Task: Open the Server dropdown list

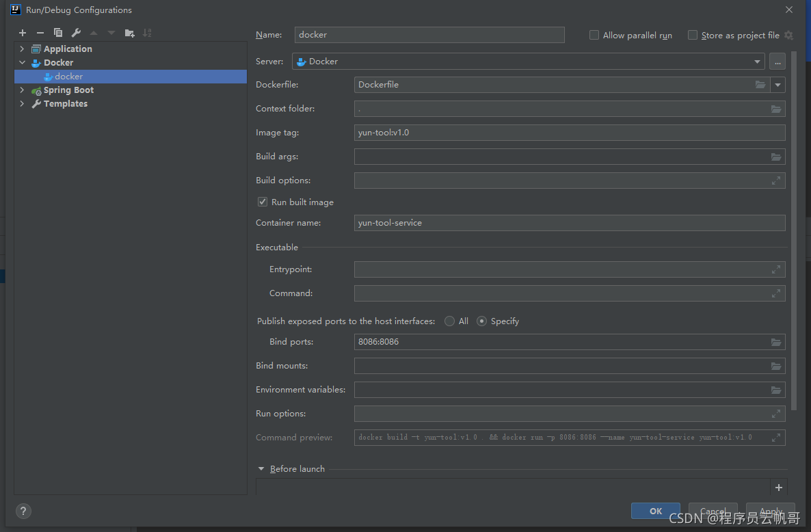Action: click(757, 62)
